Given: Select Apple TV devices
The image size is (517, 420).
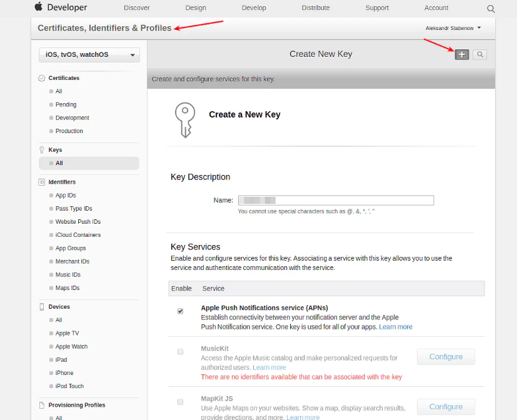Looking at the screenshot, I should [67, 333].
